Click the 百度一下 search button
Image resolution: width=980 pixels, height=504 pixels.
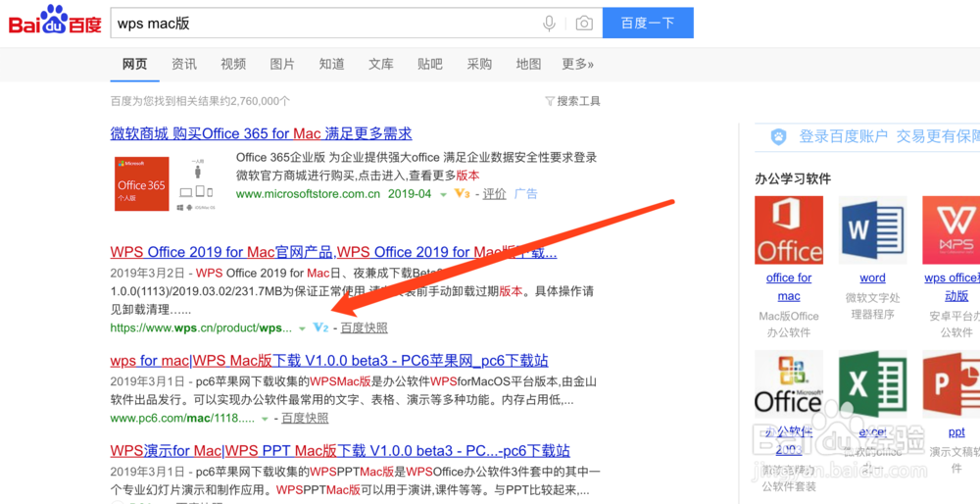pyautogui.click(x=648, y=24)
